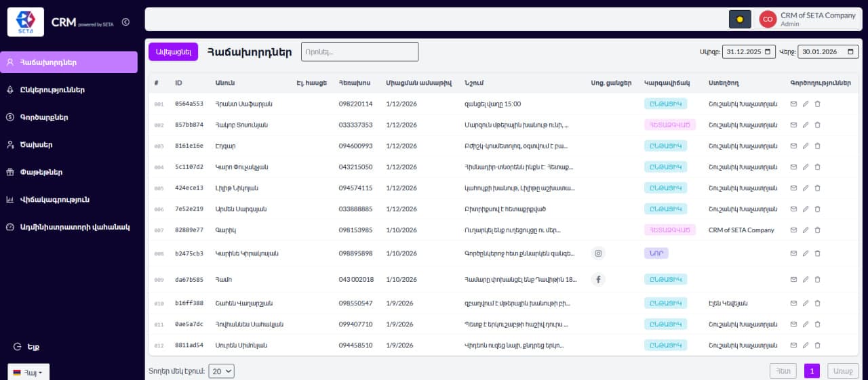
Task: Click phone number 098220114
Action: point(355,104)
